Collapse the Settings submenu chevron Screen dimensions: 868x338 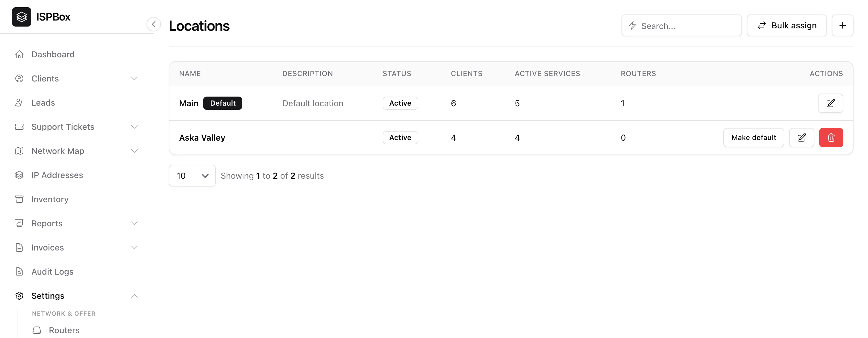point(134,296)
